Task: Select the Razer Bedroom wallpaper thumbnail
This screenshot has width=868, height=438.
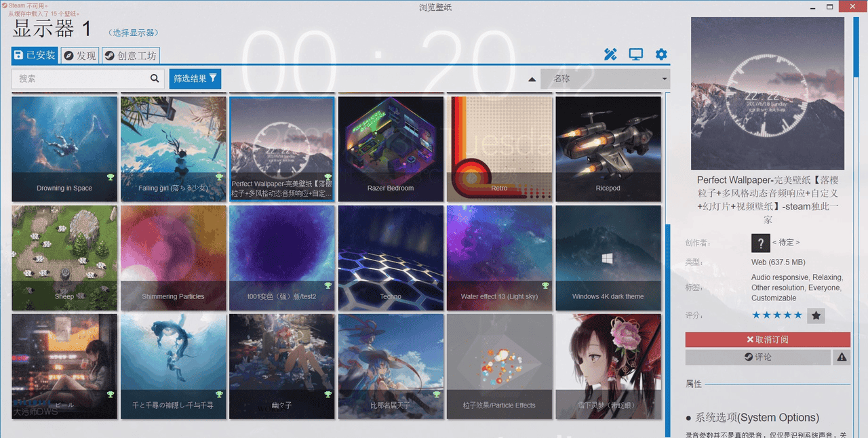Action: pyautogui.click(x=391, y=148)
